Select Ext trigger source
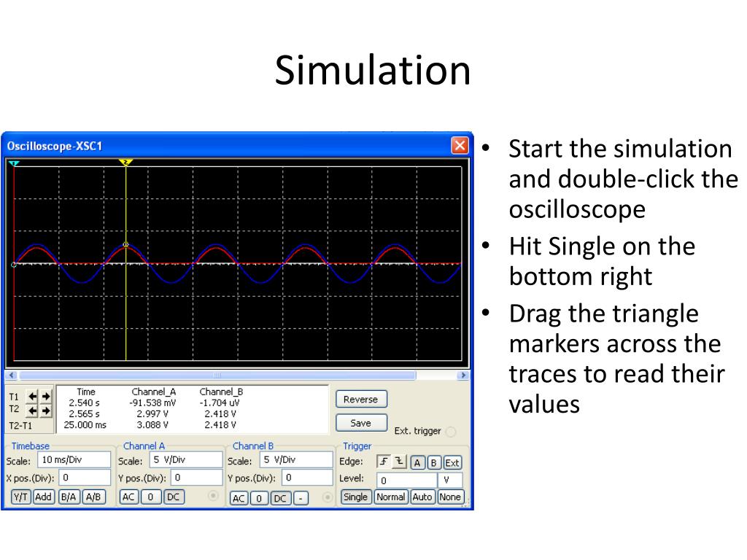This screenshot has height=560, width=747. (452, 462)
